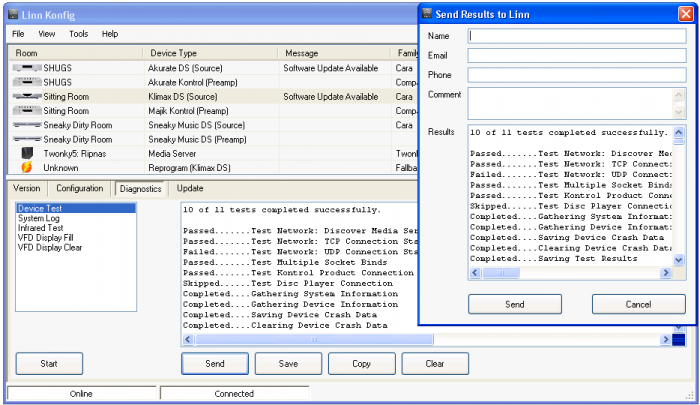
Task: Click Software Update Available for Akurate DS
Action: pos(330,68)
